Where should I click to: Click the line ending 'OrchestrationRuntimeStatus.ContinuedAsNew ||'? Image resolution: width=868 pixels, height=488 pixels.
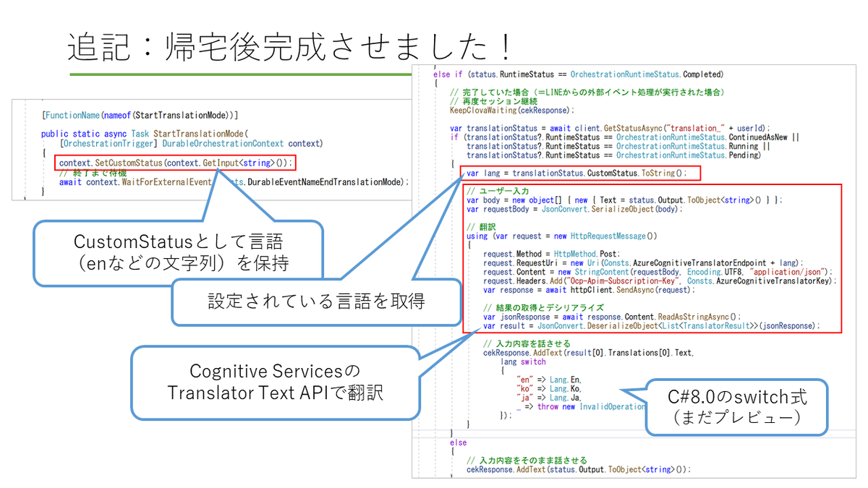[x=624, y=137]
